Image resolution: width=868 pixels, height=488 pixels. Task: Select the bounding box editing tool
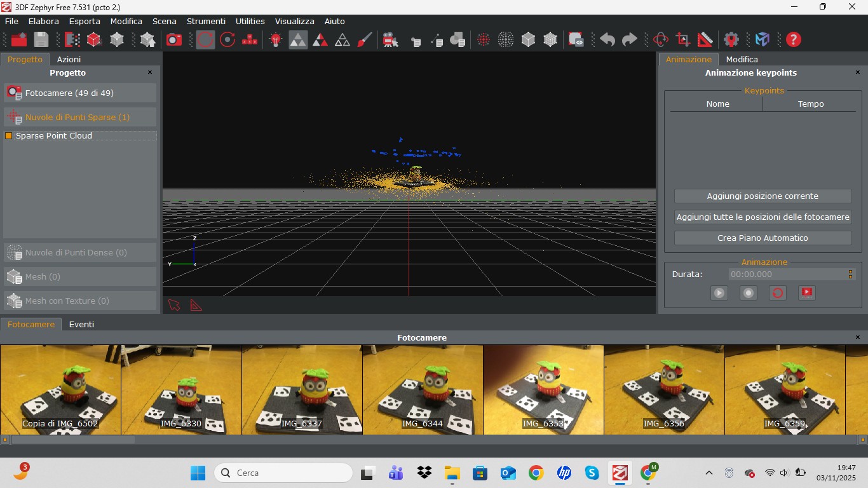(683, 39)
